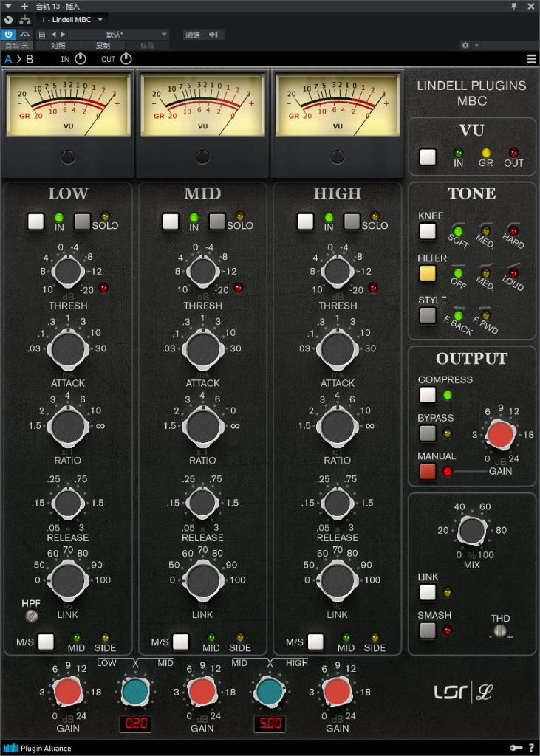The width and height of the screenshot is (540, 756).
Task: Toggle LOW band M/S button
Action: 46,642
